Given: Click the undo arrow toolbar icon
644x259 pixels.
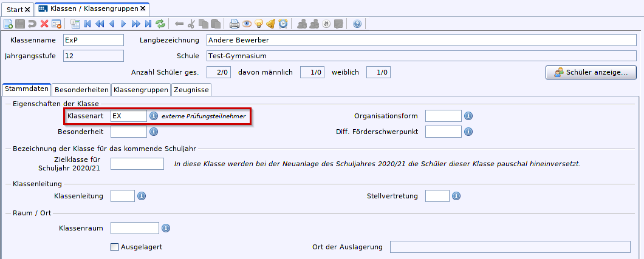Looking at the screenshot, I should click(32, 24).
